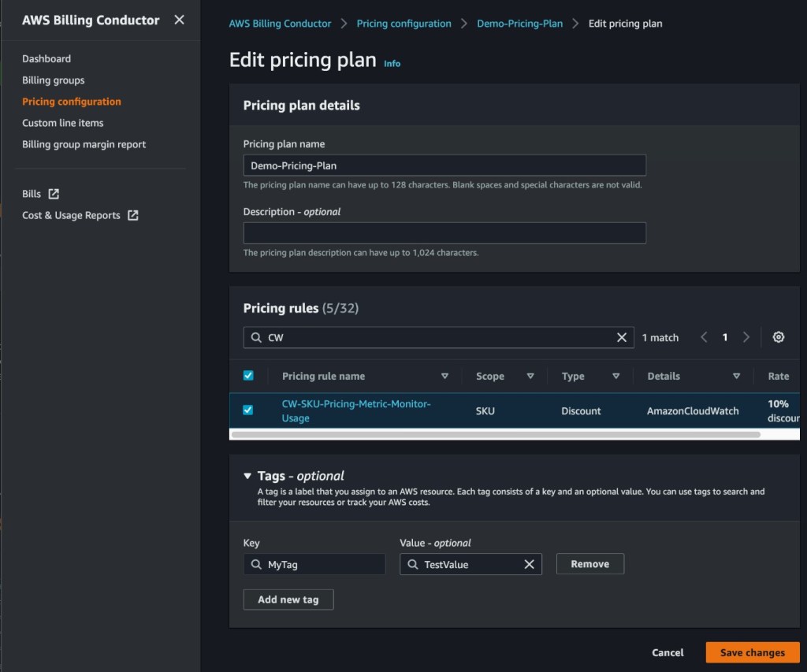Image resolution: width=807 pixels, height=672 pixels.
Task: Clear the TestValue tag value
Action: point(529,564)
